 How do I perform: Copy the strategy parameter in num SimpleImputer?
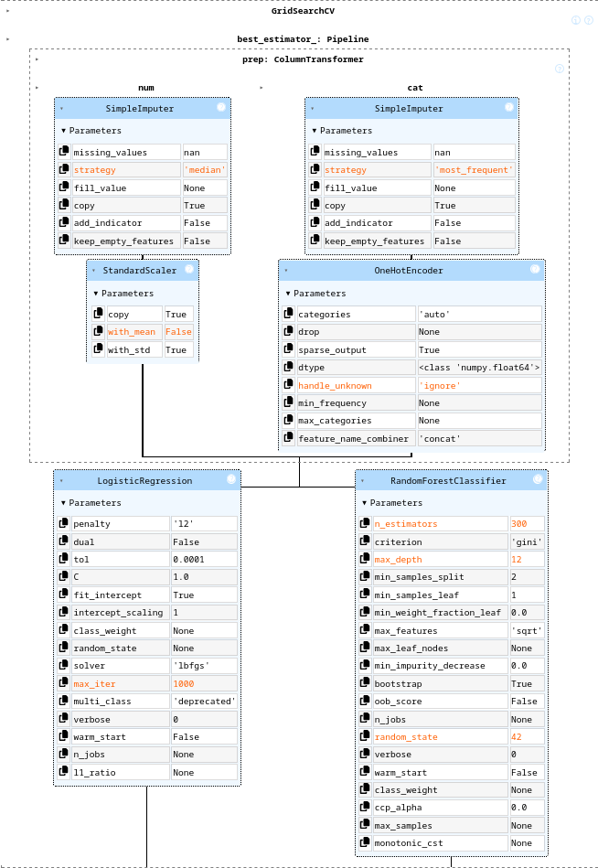[x=64, y=170]
